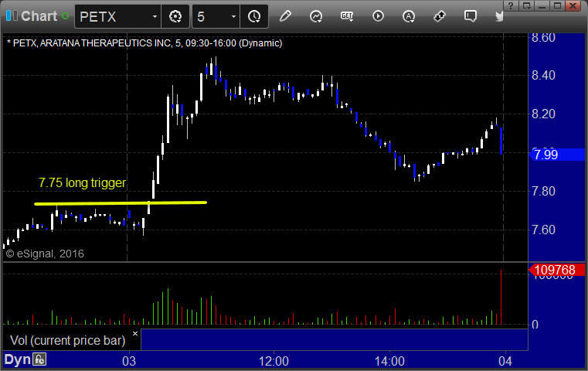588x371 pixels.
Task: Open the chart studies icon menu
Action: click(316, 16)
